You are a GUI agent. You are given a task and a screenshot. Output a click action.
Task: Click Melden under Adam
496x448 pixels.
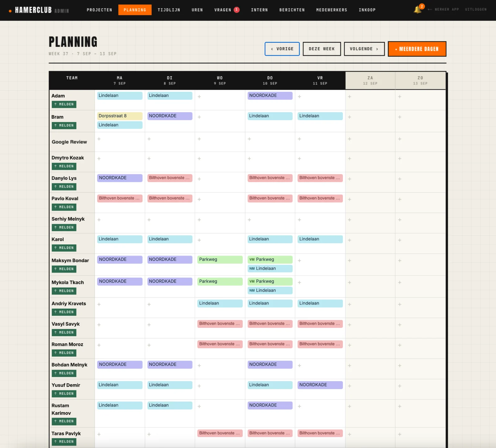[x=64, y=104]
